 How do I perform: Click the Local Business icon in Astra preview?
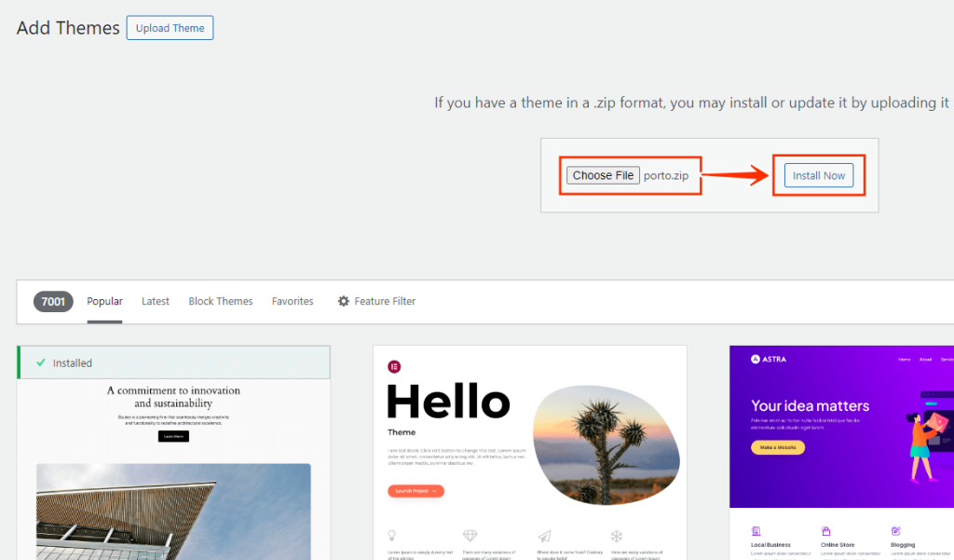(x=756, y=531)
